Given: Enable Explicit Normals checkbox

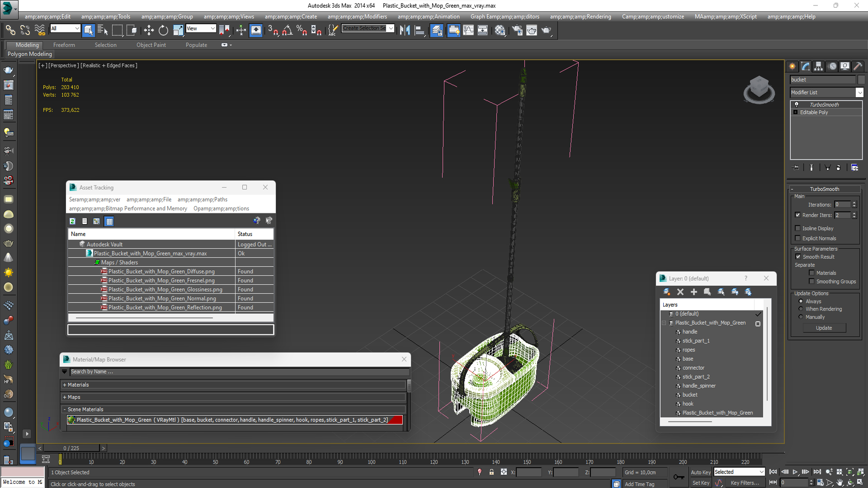Looking at the screenshot, I should click(x=797, y=238).
